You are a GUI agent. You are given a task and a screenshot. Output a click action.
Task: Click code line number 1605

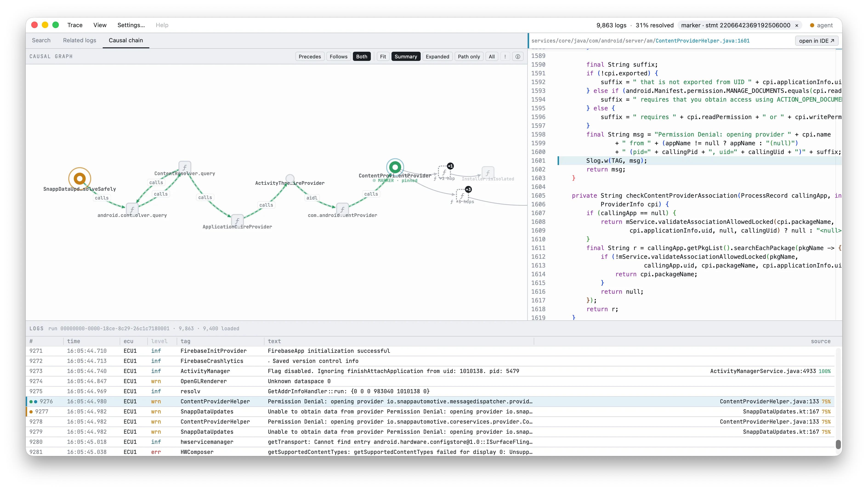tap(538, 195)
